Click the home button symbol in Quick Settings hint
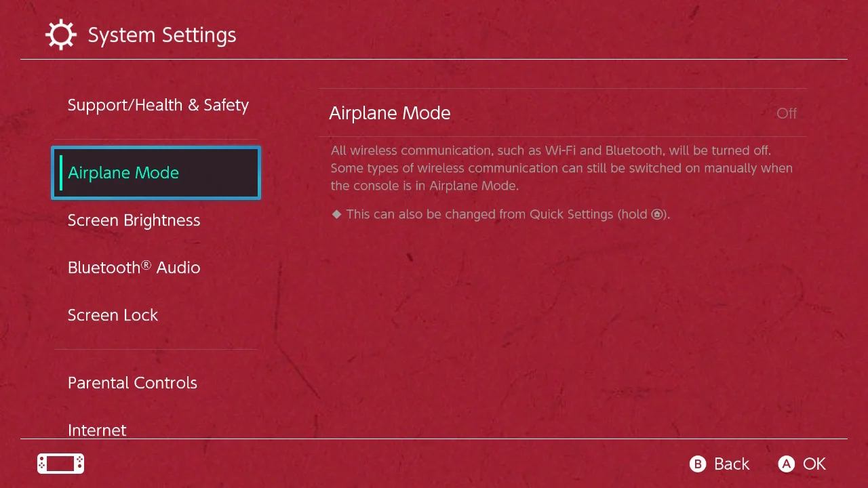Viewport: 868px width, 488px height. [656, 215]
